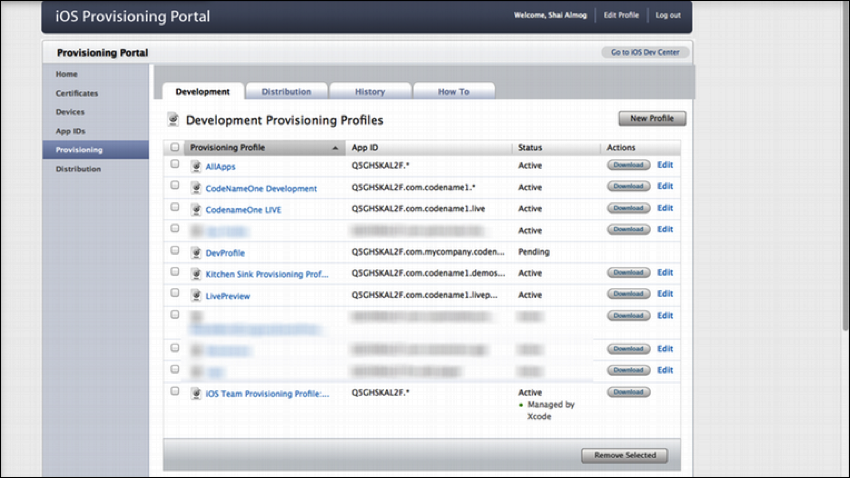Screen dimensions: 850x479
Task: Go to iOS Dev Center
Action: [645, 52]
